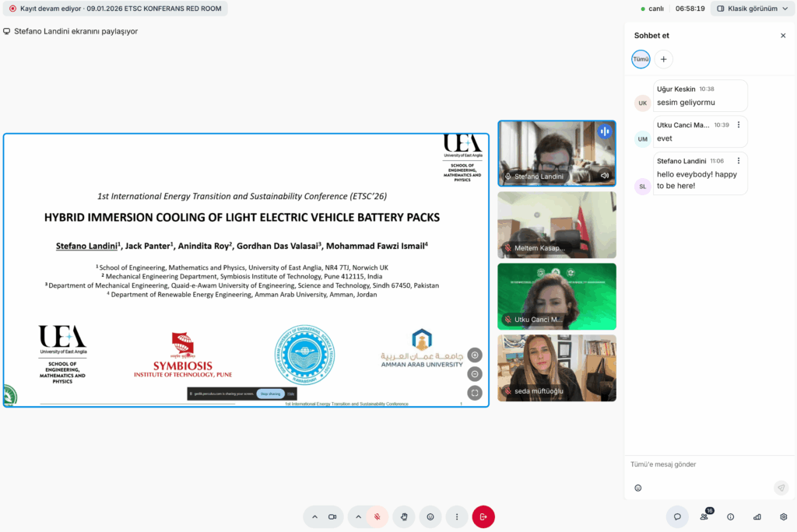Open the polls bar chart icon
Image resolution: width=797 pixels, height=532 pixels.
pos(757,516)
